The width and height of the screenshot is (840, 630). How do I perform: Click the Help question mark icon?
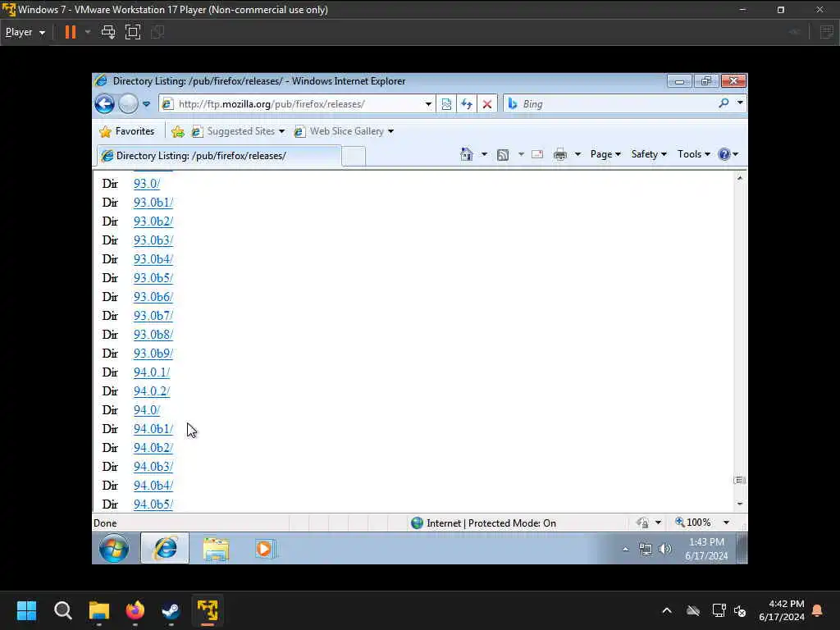point(724,154)
